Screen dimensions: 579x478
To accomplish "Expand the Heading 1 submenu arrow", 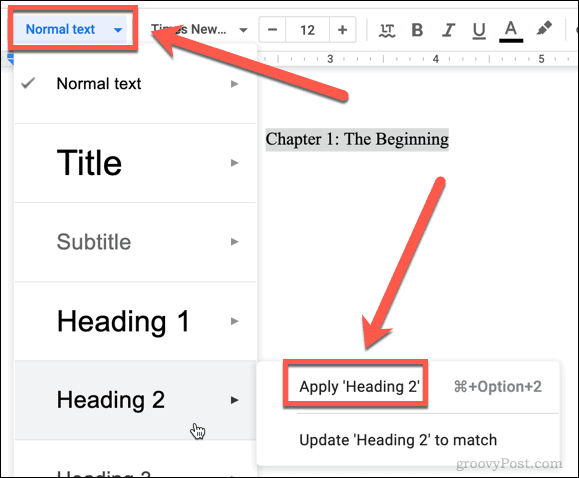I will (x=234, y=321).
